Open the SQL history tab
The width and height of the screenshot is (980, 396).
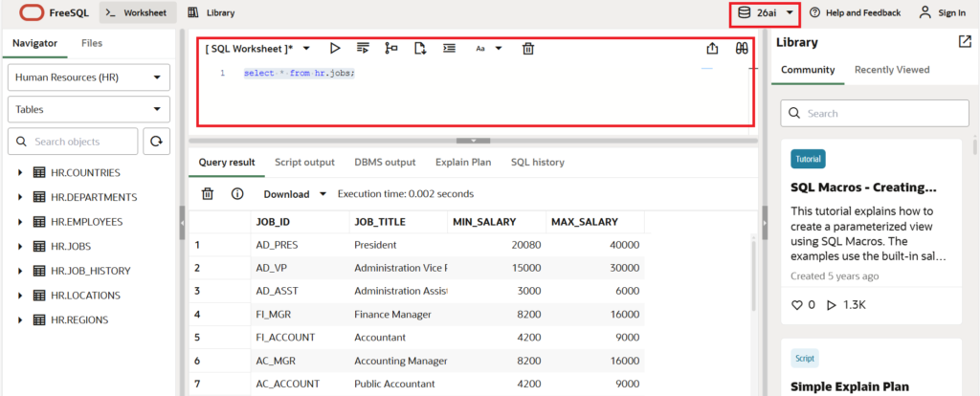click(537, 163)
